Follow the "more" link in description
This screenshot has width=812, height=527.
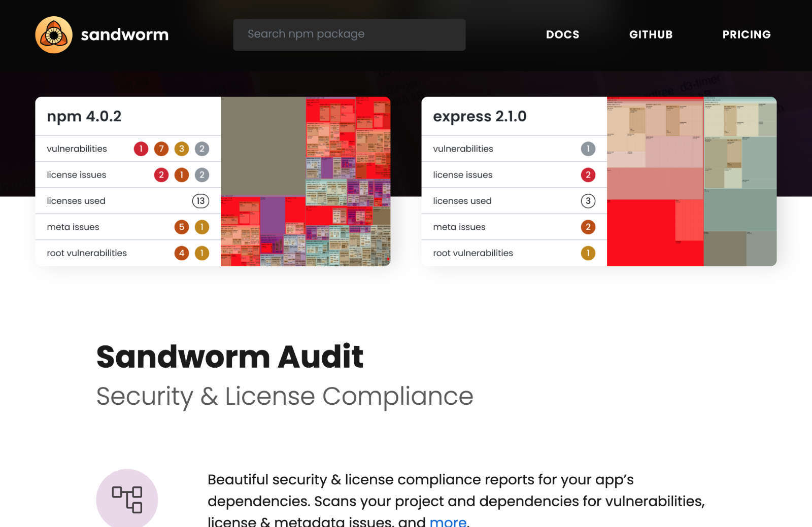point(448,521)
